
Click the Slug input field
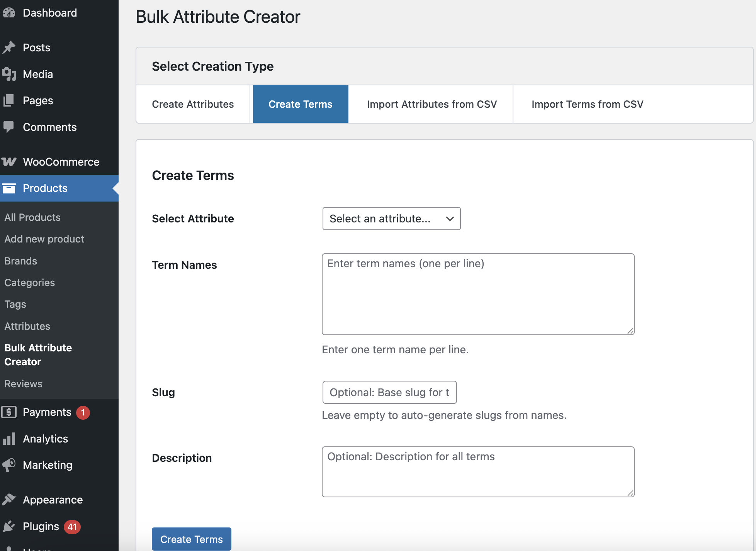389,392
